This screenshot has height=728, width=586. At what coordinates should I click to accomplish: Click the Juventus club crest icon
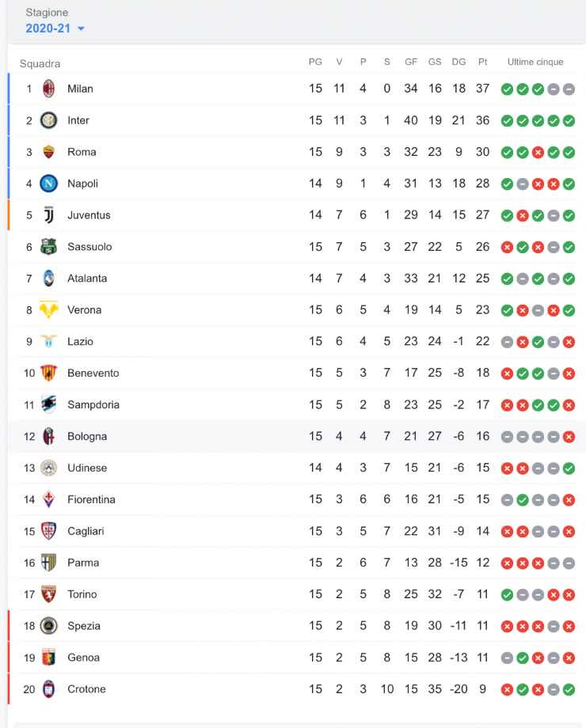49,215
